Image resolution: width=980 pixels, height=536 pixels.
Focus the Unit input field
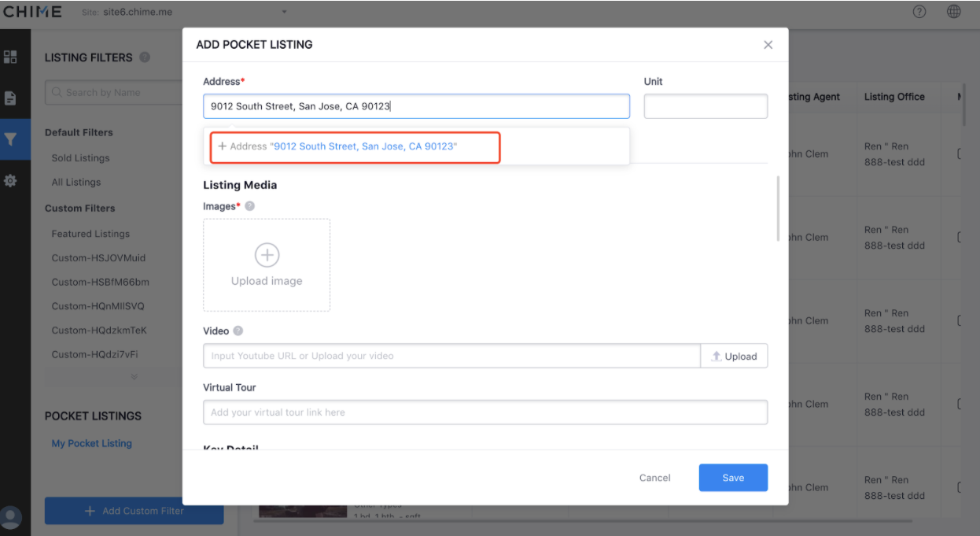click(706, 106)
